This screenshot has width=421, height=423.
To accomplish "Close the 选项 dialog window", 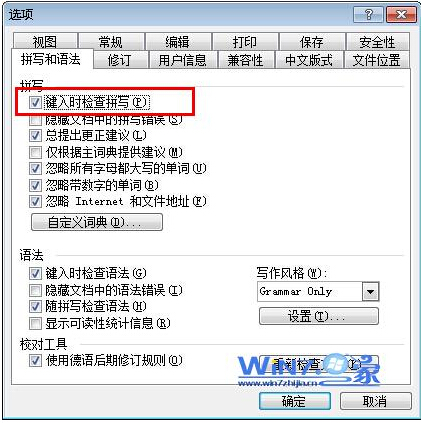I will 402,15.
